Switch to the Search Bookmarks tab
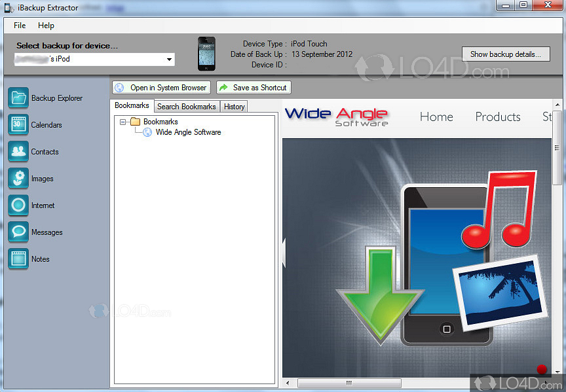This screenshot has width=566, height=392. [187, 107]
